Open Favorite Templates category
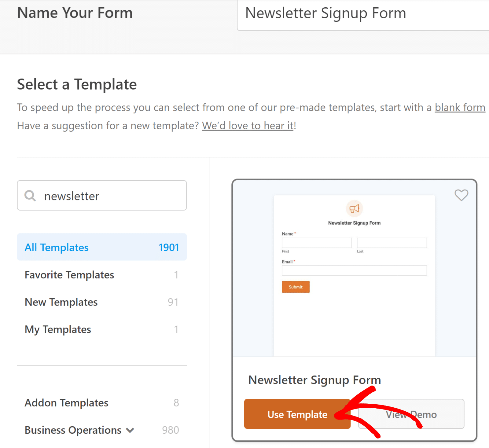489x448 pixels. [x=102, y=274]
